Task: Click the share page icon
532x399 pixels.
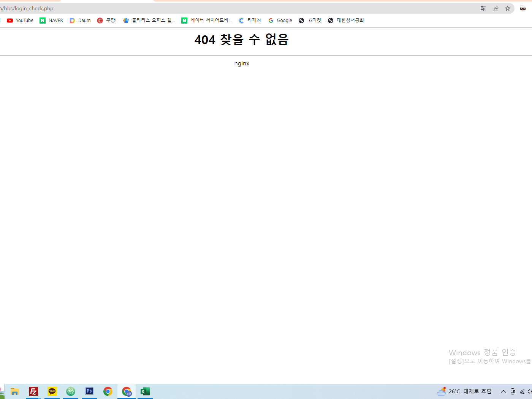Action: pyautogui.click(x=496, y=8)
